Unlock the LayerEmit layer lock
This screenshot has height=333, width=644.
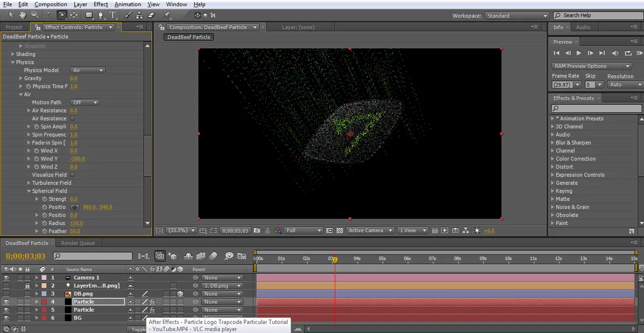pyautogui.click(x=27, y=286)
